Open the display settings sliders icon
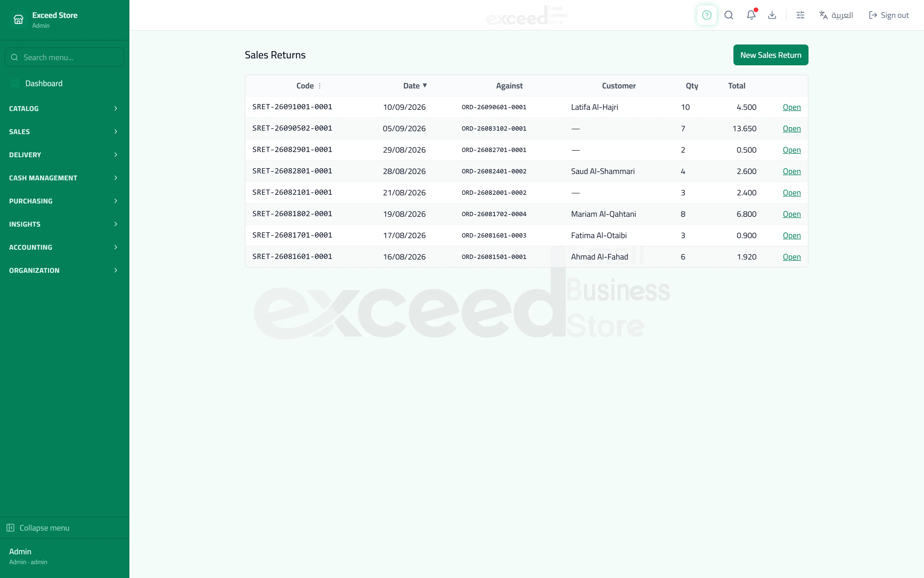This screenshot has width=924, height=578. click(x=800, y=15)
